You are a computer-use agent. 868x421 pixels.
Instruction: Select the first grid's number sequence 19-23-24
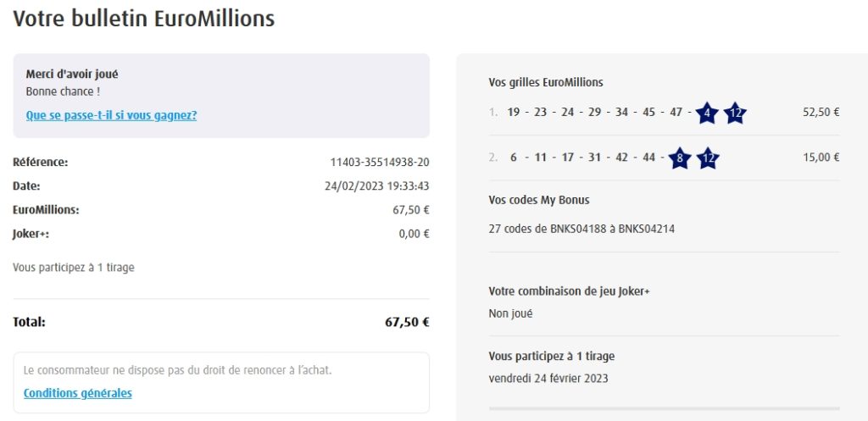[x=541, y=112]
